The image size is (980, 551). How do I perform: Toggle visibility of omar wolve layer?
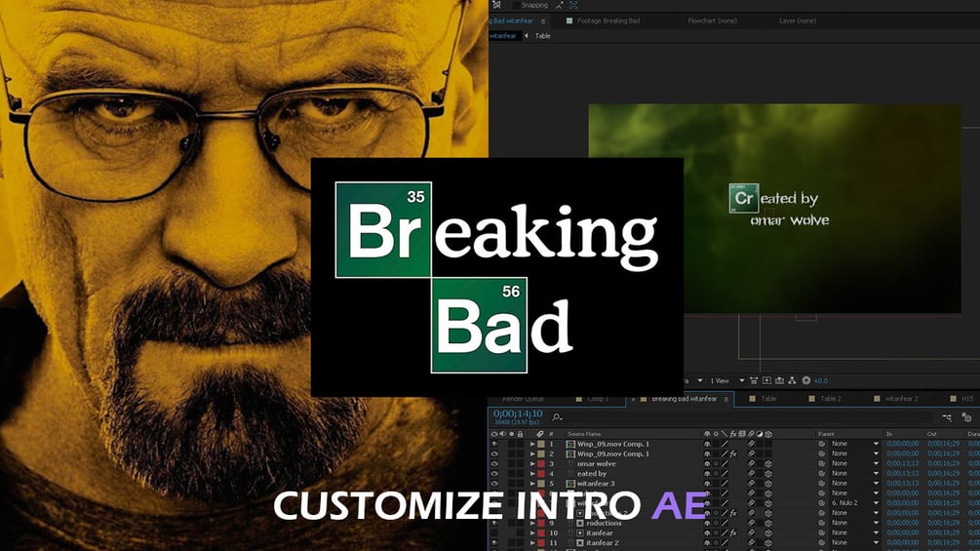[494, 463]
